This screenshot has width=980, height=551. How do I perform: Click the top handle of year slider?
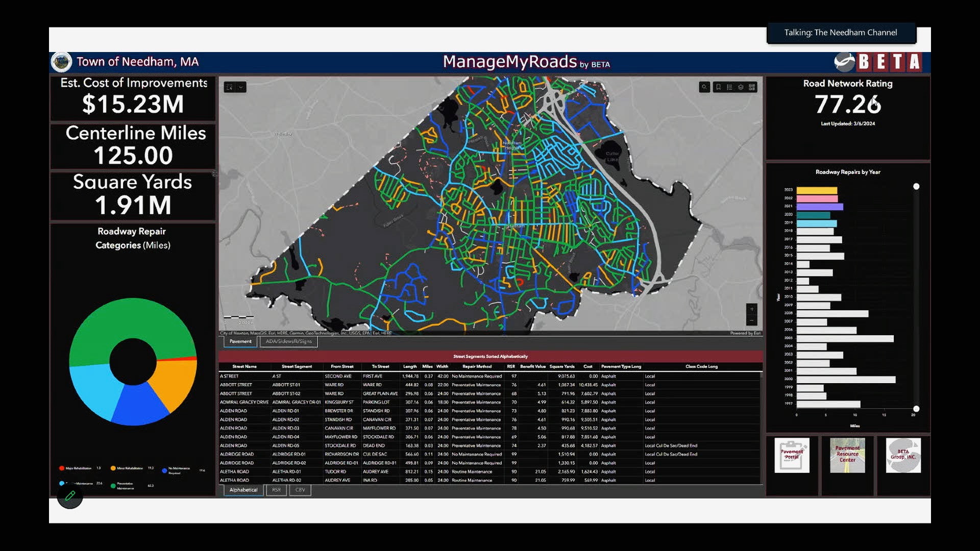pyautogui.click(x=916, y=187)
